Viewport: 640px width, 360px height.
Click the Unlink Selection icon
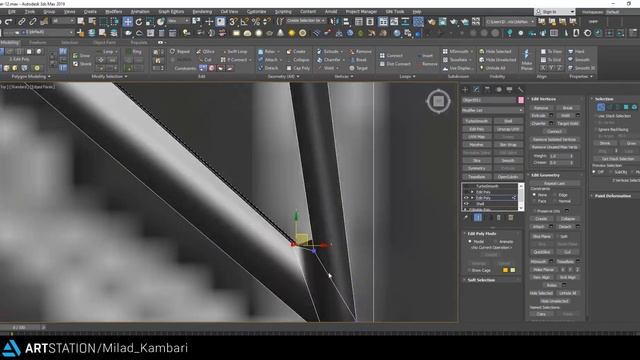[33, 22]
